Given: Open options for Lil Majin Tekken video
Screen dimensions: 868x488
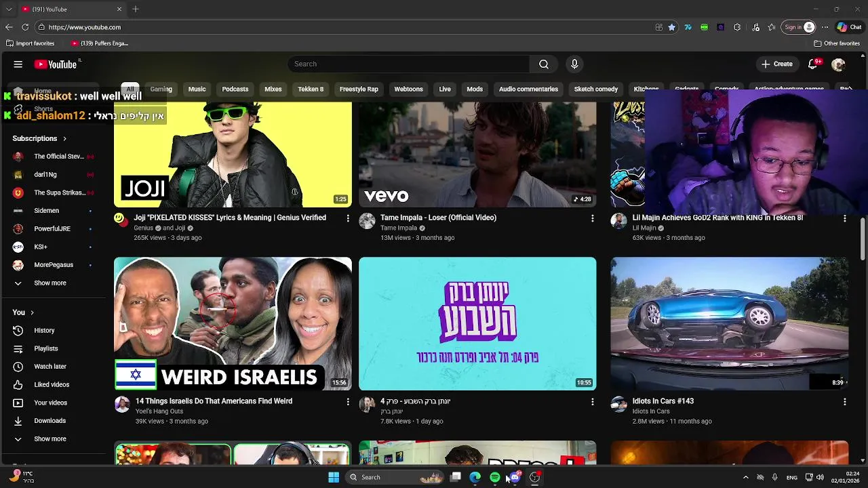Looking at the screenshot, I should pyautogui.click(x=844, y=218).
